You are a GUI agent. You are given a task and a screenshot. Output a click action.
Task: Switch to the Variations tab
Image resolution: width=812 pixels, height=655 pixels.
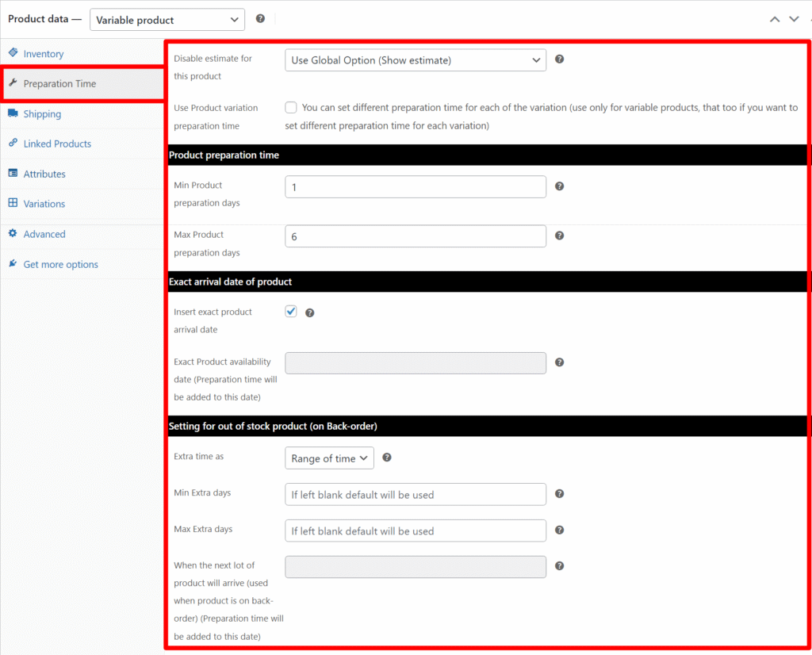pos(44,204)
